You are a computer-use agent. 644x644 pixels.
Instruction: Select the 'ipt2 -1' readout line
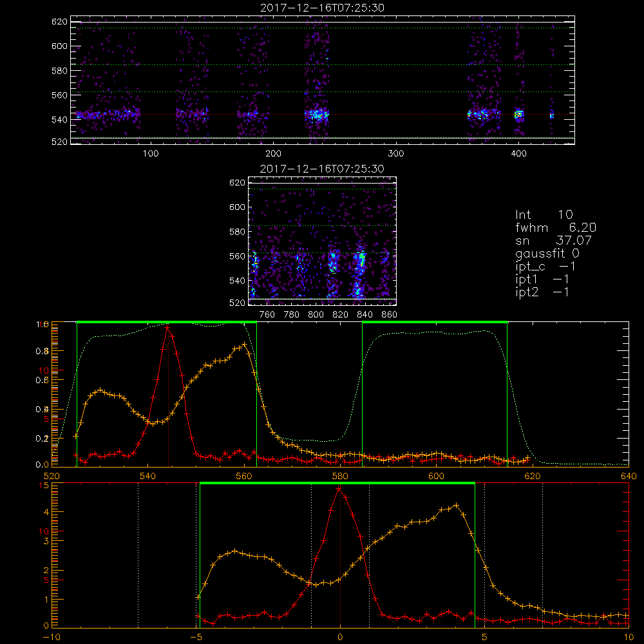click(x=542, y=292)
